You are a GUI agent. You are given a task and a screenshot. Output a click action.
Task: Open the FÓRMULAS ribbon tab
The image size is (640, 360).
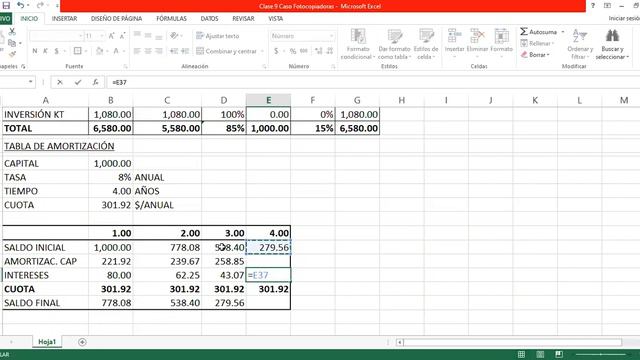[x=171, y=19]
